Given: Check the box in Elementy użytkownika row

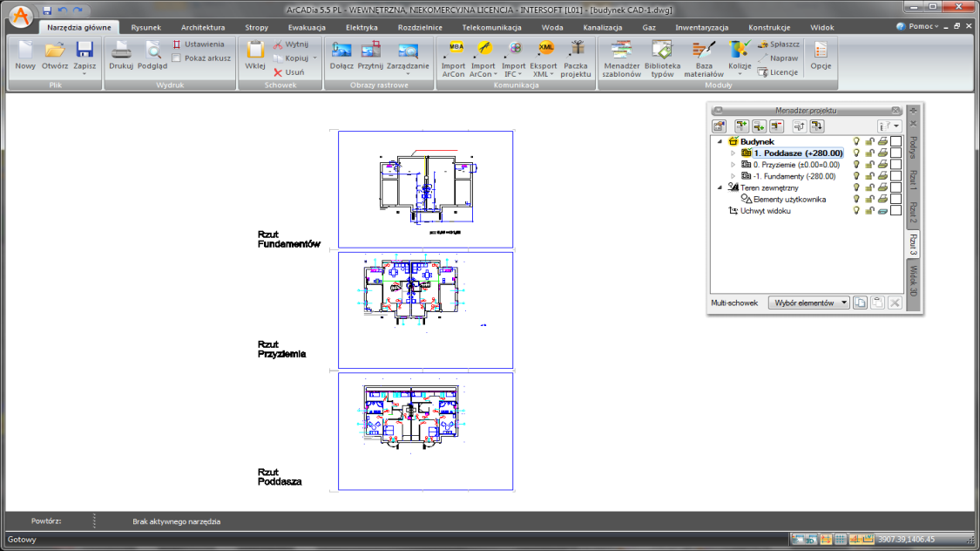Looking at the screenshot, I should point(896,200).
